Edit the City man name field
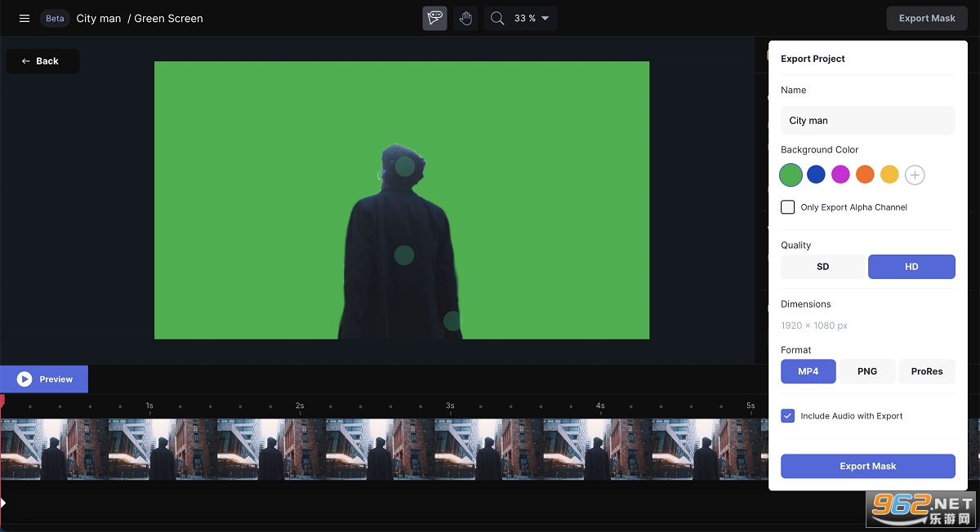The image size is (980, 532). pyautogui.click(x=868, y=120)
